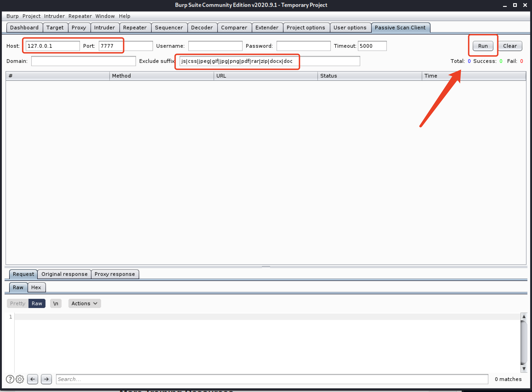
Task: Go to previous search match arrow
Action: coord(33,379)
